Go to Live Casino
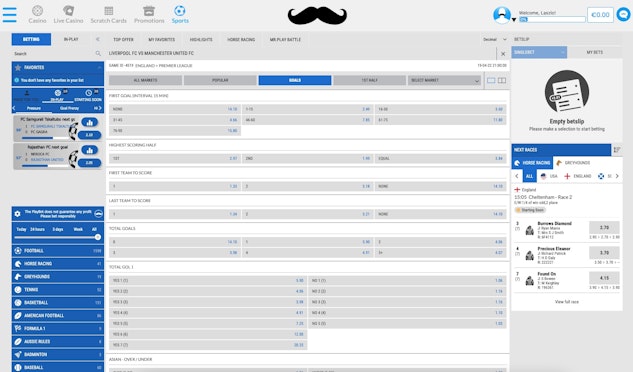This screenshot has width=633, height=372. pyautogui.click(x=68, y=15)
